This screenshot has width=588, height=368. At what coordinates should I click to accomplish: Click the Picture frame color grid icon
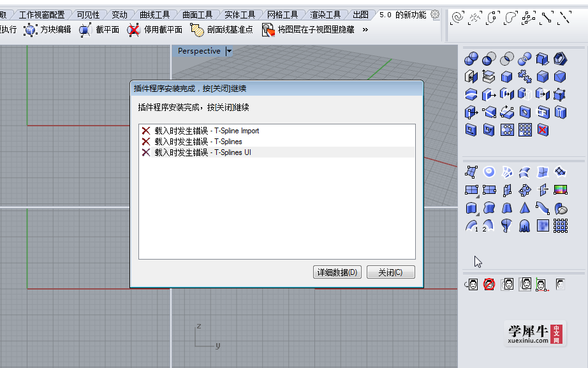click(560, 190)
